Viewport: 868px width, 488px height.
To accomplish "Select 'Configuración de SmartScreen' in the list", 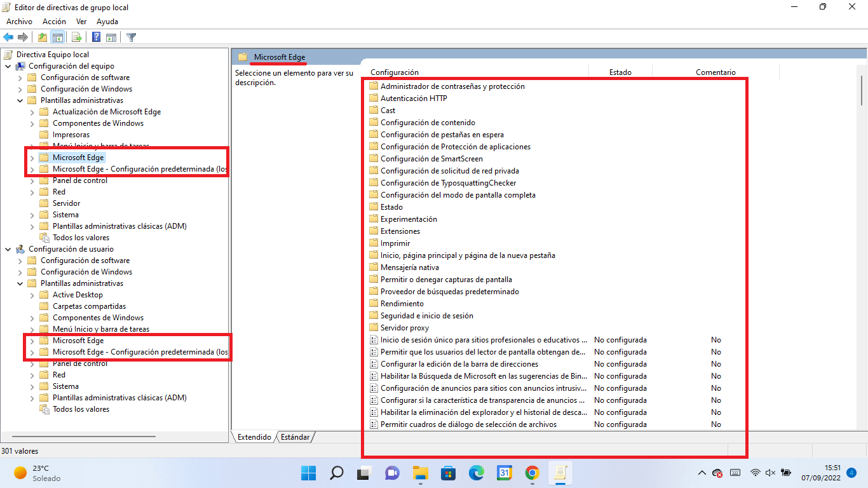I will click(x=431, y=159).
